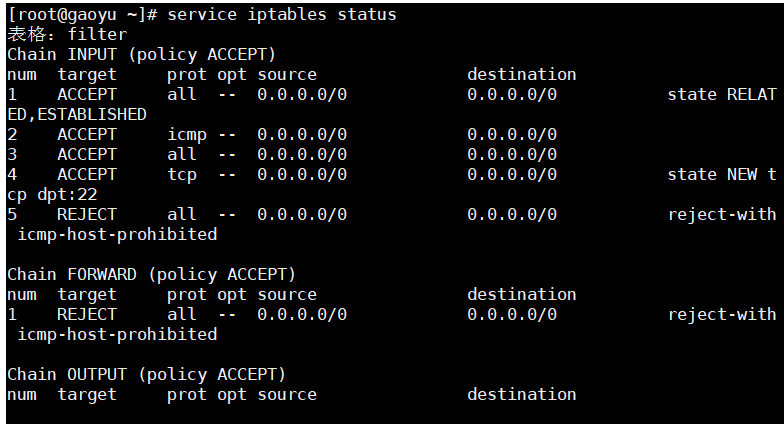Click 'Chain FORWARD (policy ACCEPT)' heading
Screen dimensions: 784x424
(152, 274)
